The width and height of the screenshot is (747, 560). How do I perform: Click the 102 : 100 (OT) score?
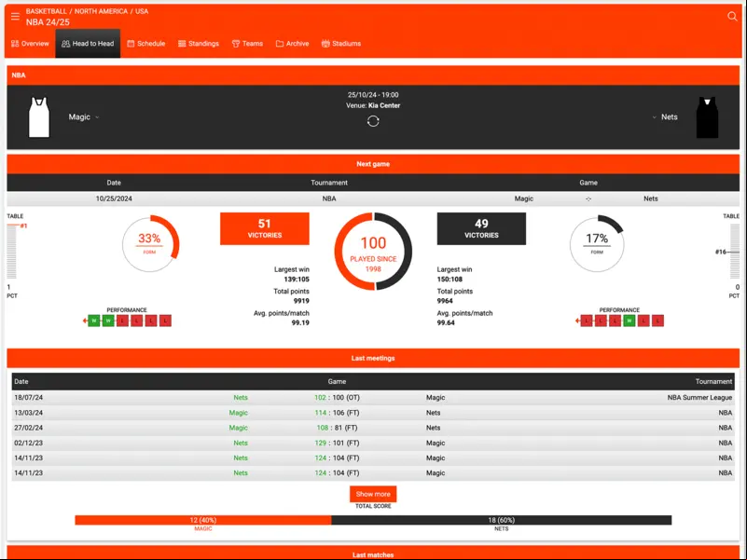(x=336, y=398)
